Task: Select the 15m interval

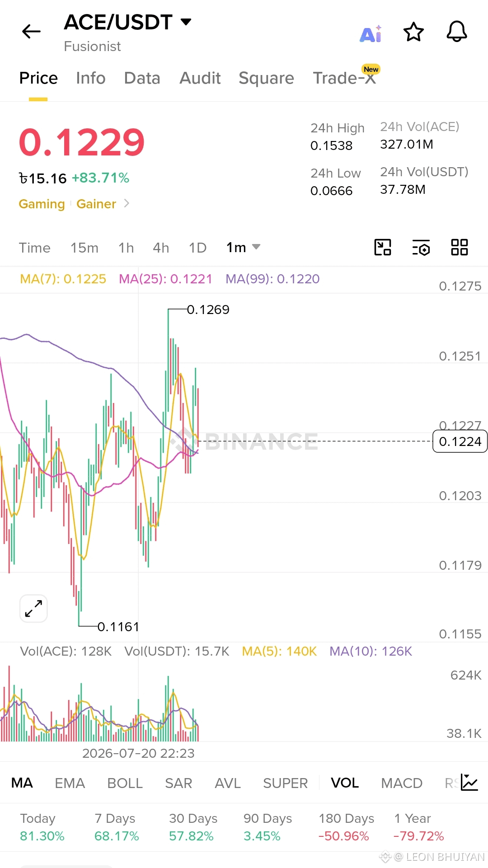Action: (x=84, y=248)
